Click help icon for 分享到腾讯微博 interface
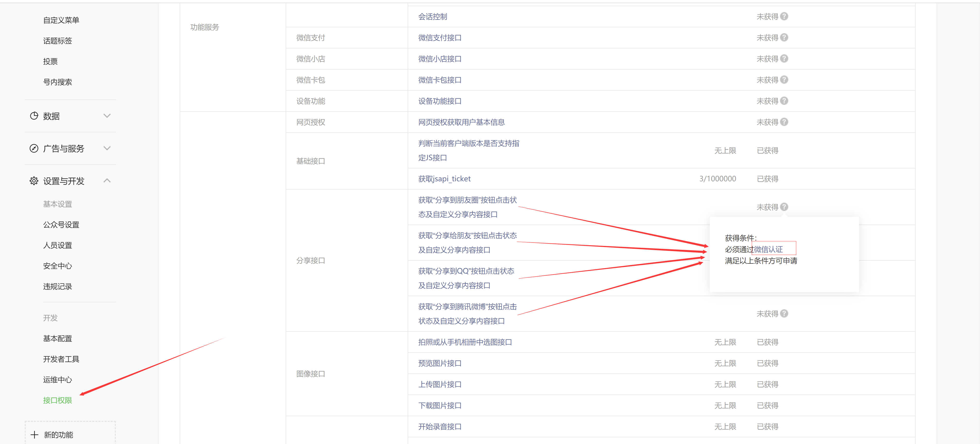 click(784, 313)
